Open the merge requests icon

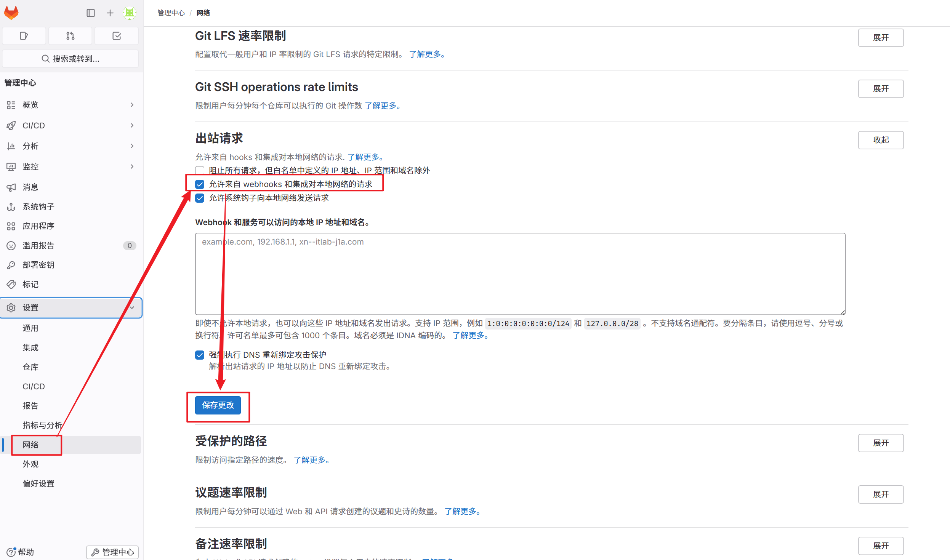pyautogui.click(x=70, y=36)
